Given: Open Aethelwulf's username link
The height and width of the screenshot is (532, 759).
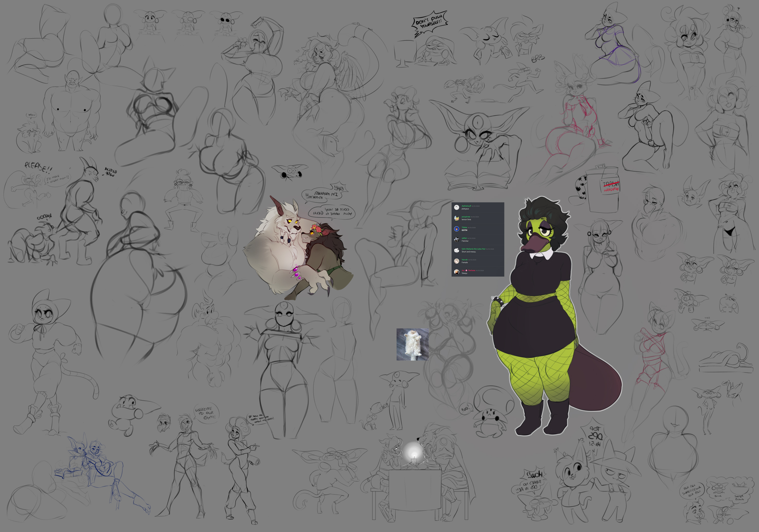Looking at the screenshot, I should (x=466, y=206).
